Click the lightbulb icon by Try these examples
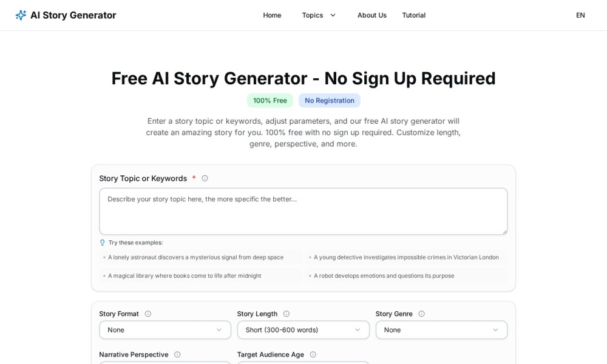 103,243
